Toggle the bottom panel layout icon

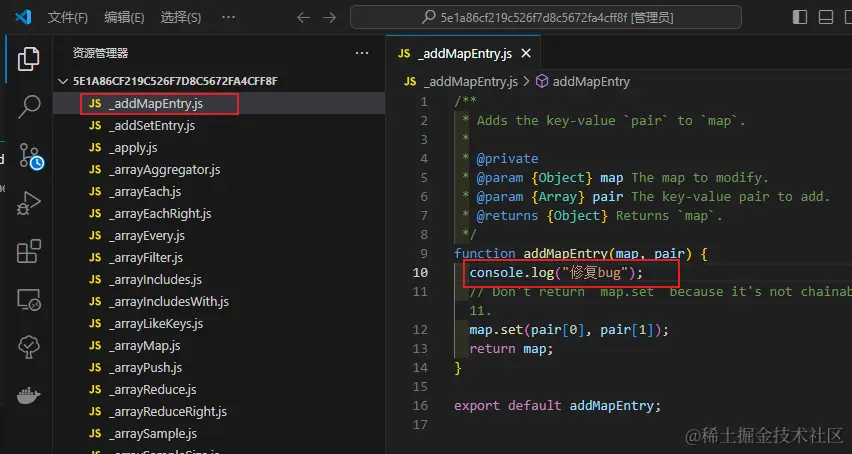[x=826, y=17]
